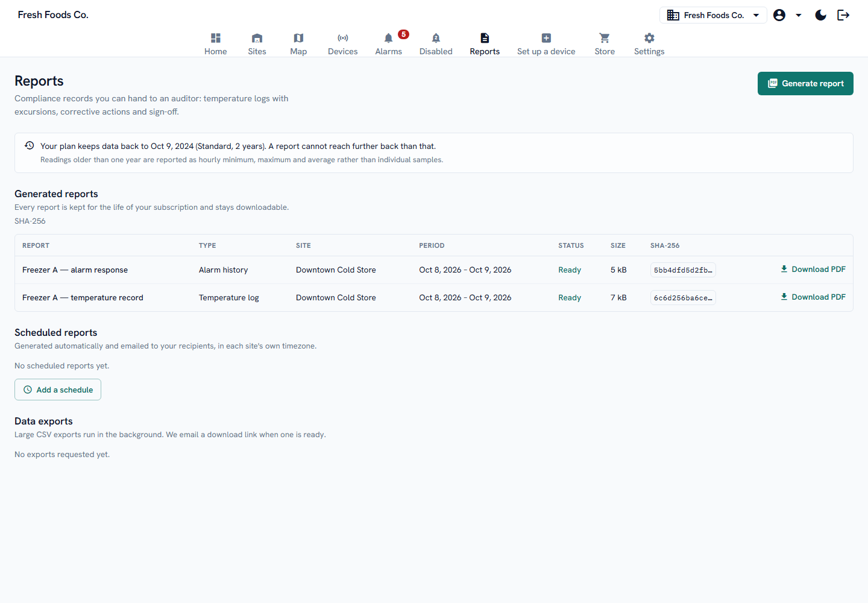
Task: Open Set up a device plus icon
Action: click(x=546, y=38)
